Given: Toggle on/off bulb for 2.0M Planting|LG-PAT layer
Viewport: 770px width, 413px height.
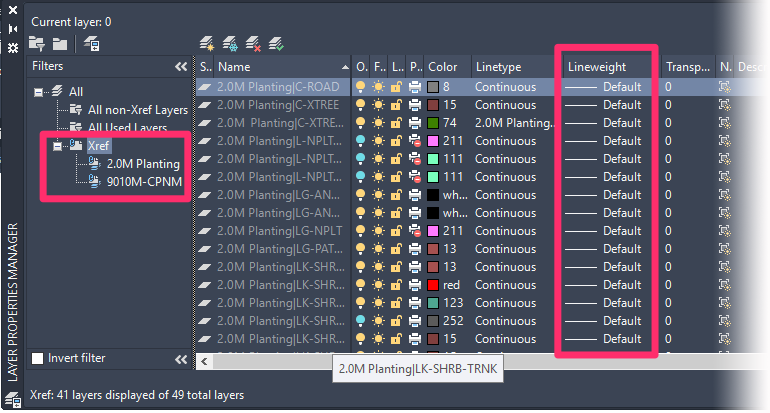Looking at the screenshot, I should (x=360, y=249).
